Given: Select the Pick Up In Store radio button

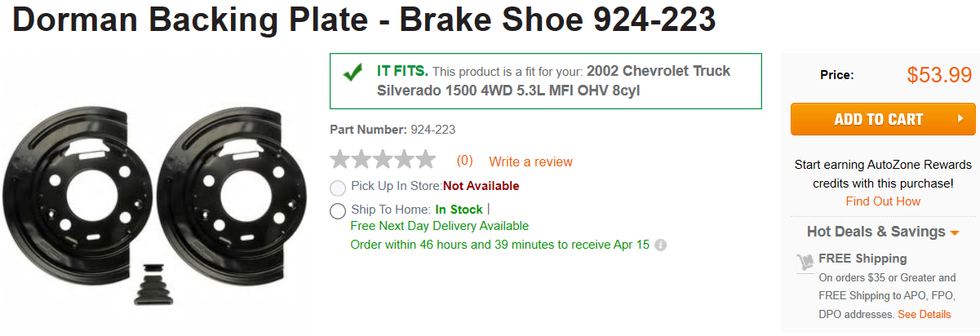Looking at the screenshot, I should tap(338, 187).
